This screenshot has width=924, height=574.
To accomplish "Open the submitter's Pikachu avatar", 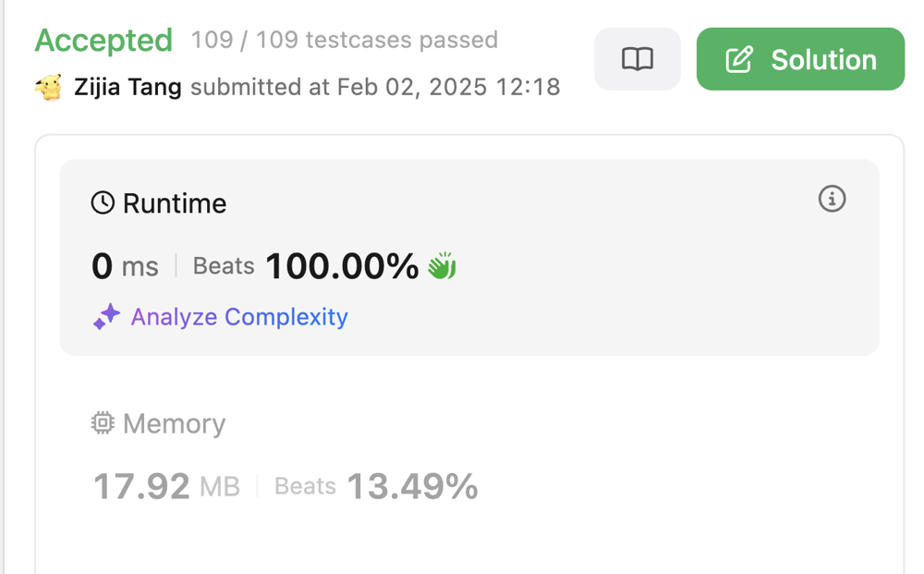I will [48, 88].
